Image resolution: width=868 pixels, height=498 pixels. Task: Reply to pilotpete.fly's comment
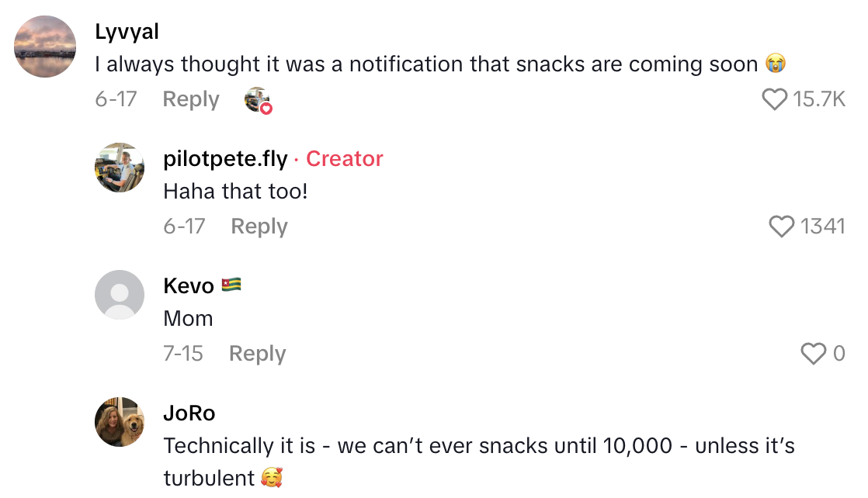coord(259,227)
